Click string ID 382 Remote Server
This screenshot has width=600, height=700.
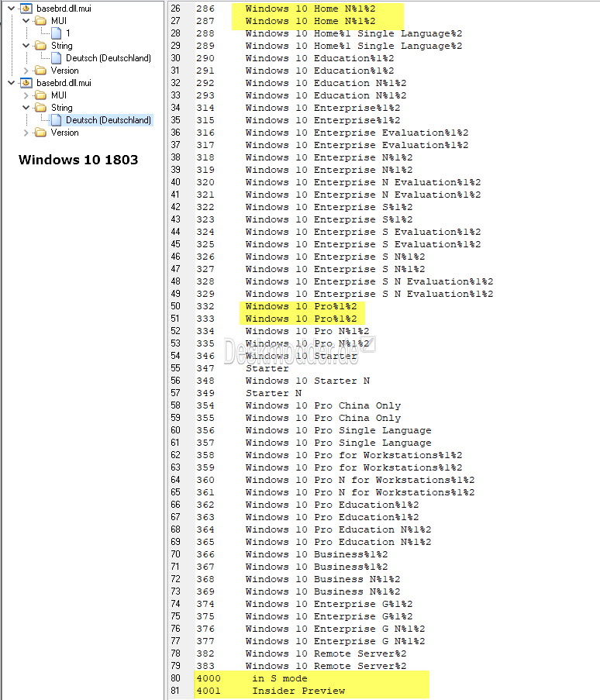click(326, 653)
